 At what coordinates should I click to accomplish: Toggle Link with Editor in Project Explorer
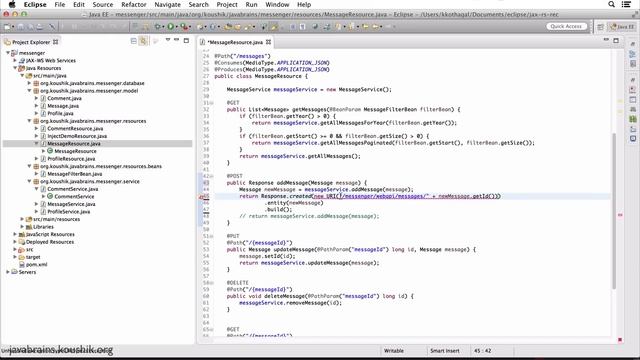143,41
